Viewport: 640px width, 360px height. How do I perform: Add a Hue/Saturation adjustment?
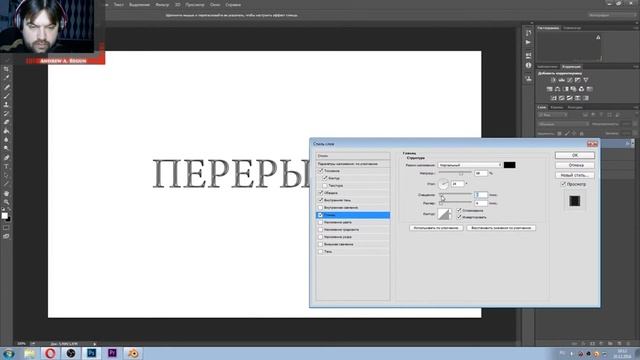[x=549, y=89]
